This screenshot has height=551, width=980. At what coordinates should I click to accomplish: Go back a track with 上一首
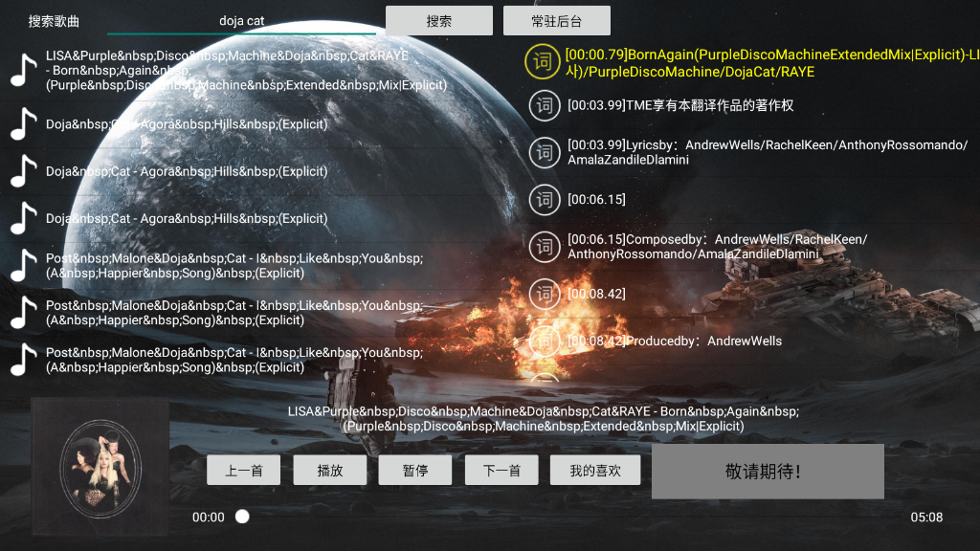tap(243, 470)
